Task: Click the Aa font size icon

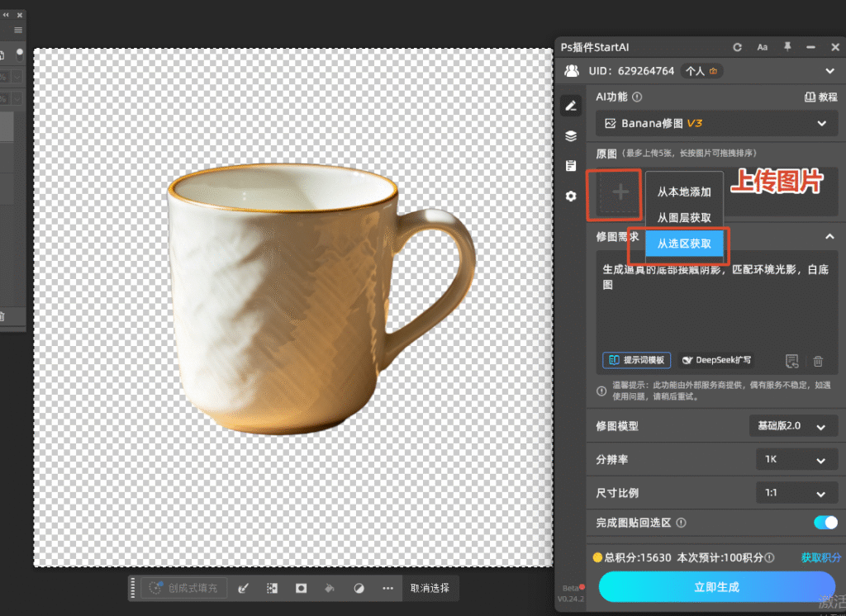Action: (762, 47)
